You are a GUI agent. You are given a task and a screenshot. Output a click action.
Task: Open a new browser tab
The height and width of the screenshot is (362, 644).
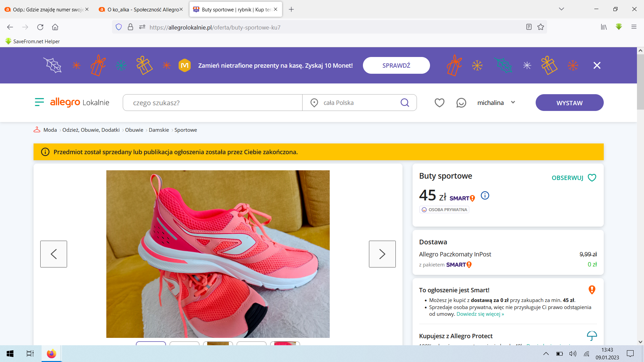point(291,9)
